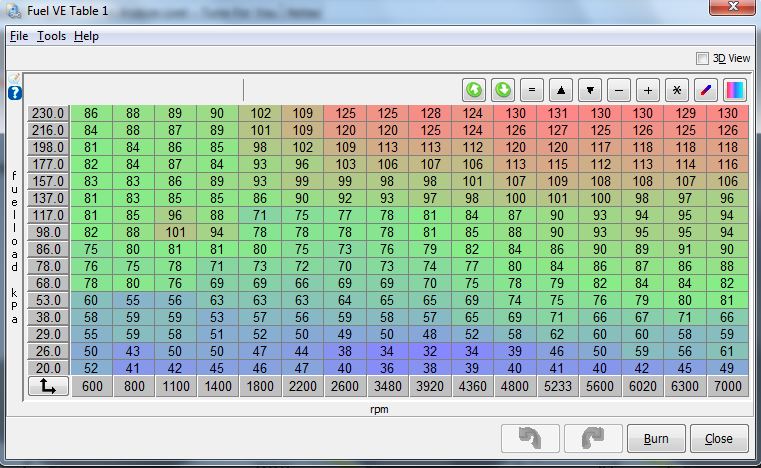Select cell 94 at 98.0 kPa, 1400 rpm
This screenshot has width=761, height=468.
coord(217,232)
